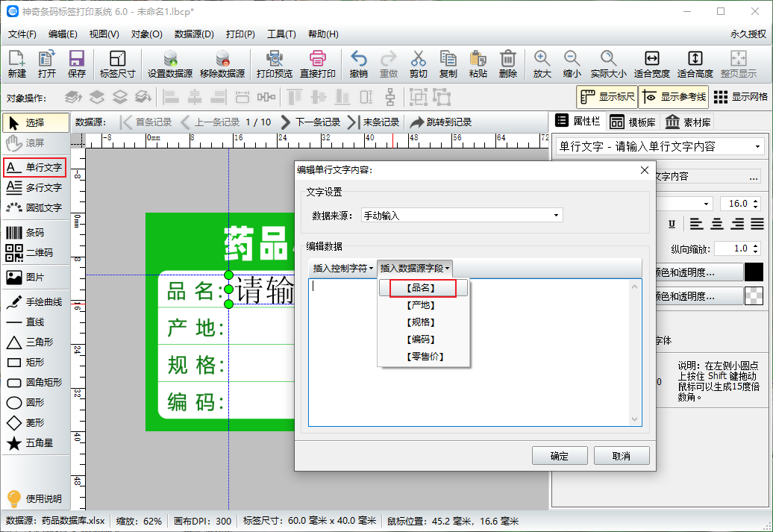Zoom out with 缩小 icon

[x=572, y=64]
